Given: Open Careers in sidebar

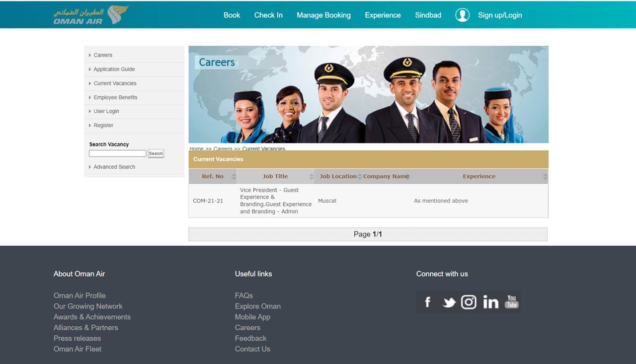Looking at the screenshot, I should (x=103, y=55).
